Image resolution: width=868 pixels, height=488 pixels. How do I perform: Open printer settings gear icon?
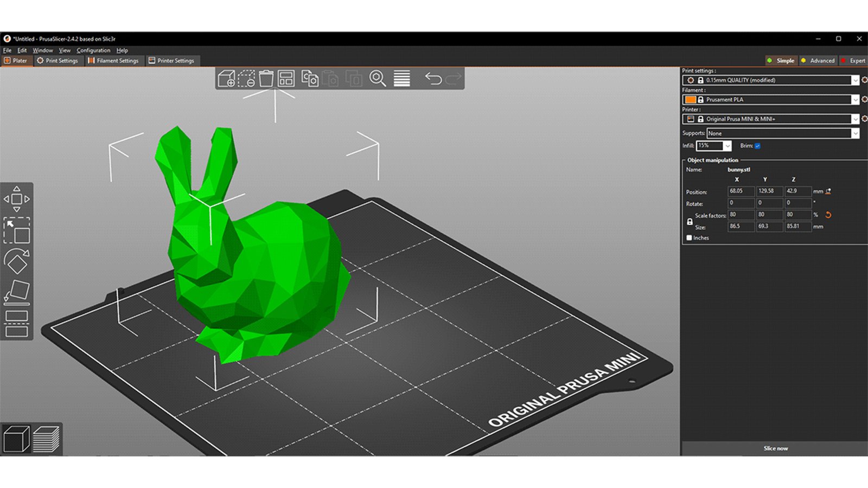click(864, 118)
